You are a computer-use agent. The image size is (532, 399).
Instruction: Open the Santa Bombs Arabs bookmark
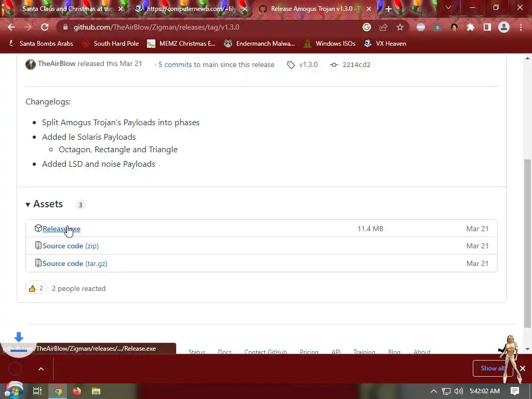click(41, 44)
